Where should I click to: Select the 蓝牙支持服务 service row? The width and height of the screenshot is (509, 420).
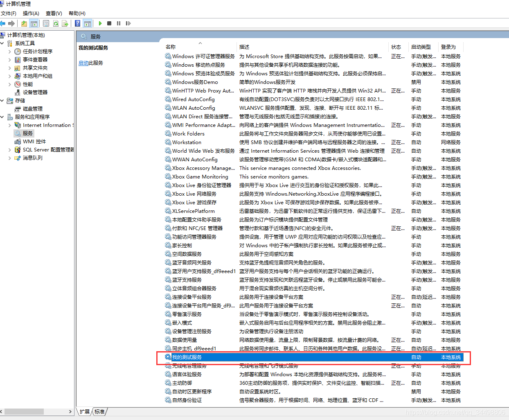click(x=313, y=280)
